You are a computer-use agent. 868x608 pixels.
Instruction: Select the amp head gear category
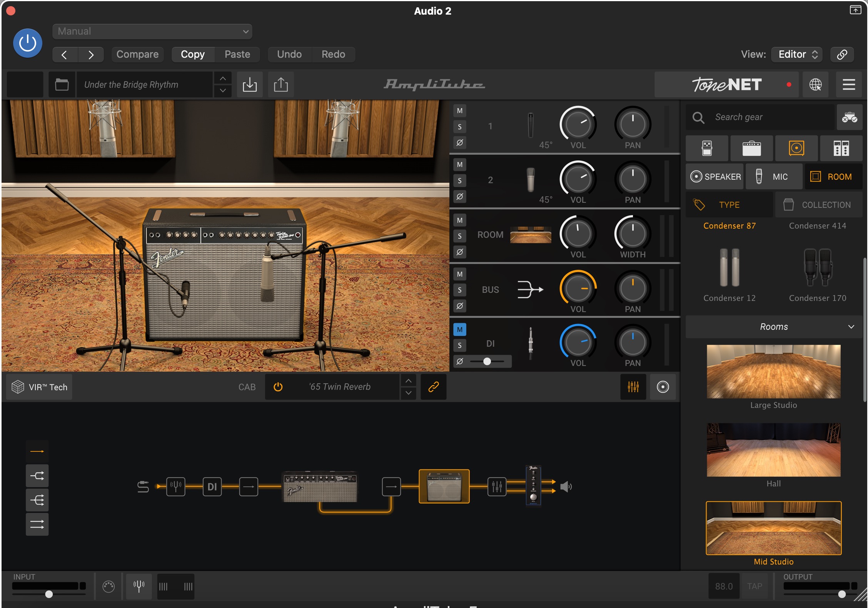pyautogui.click(x=751, y=148)
